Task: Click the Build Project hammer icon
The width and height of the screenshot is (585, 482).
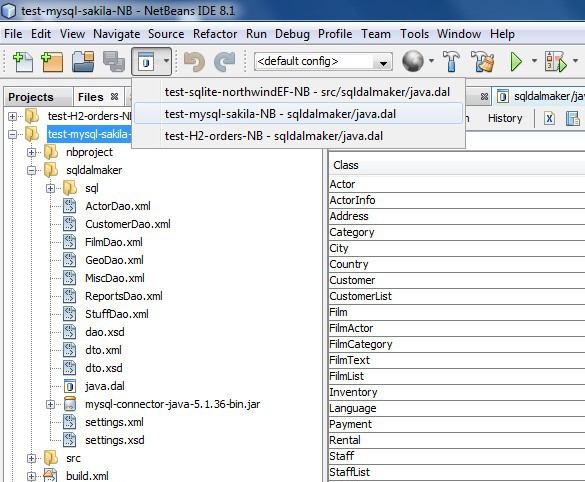Action: point(451,62)
